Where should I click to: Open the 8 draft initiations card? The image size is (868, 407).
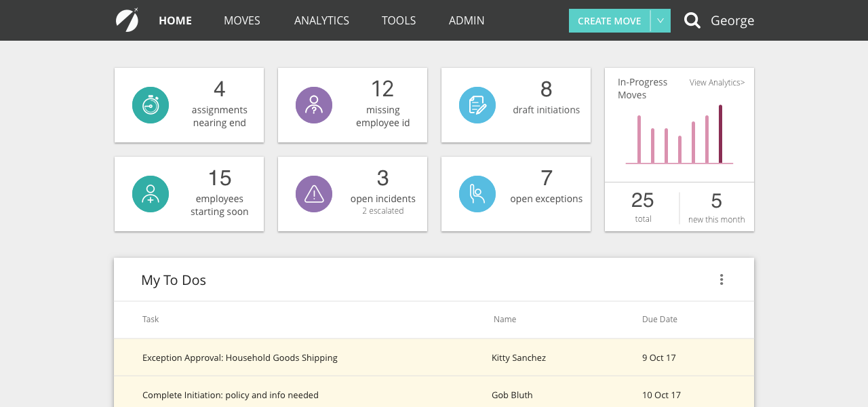pyautogui.click(x=516, y=105)
